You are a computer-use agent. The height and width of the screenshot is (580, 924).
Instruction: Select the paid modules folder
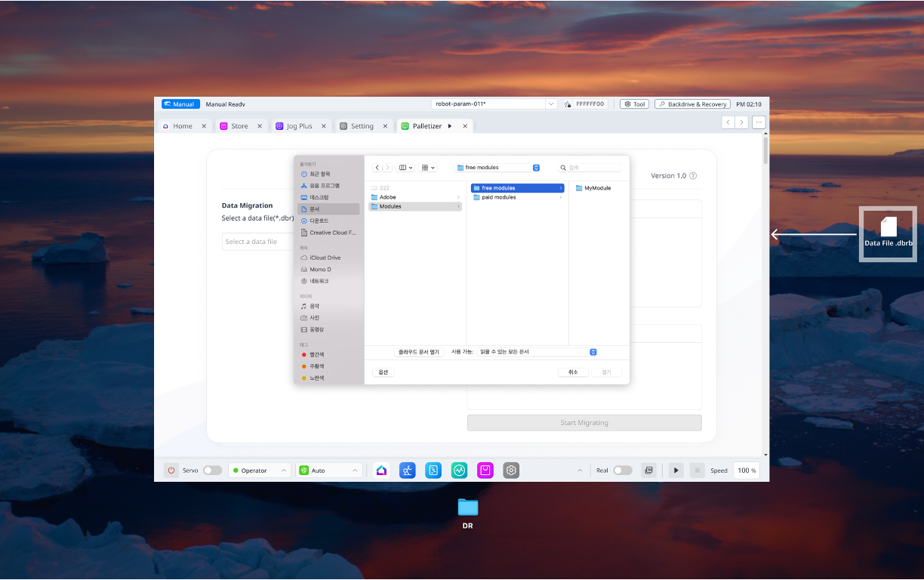[x=499, y=197]
